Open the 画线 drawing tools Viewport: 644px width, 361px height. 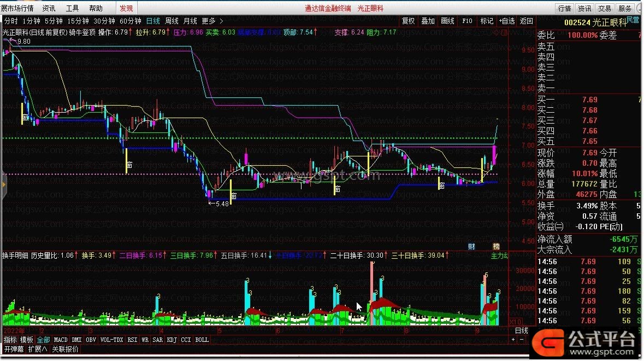448,21
